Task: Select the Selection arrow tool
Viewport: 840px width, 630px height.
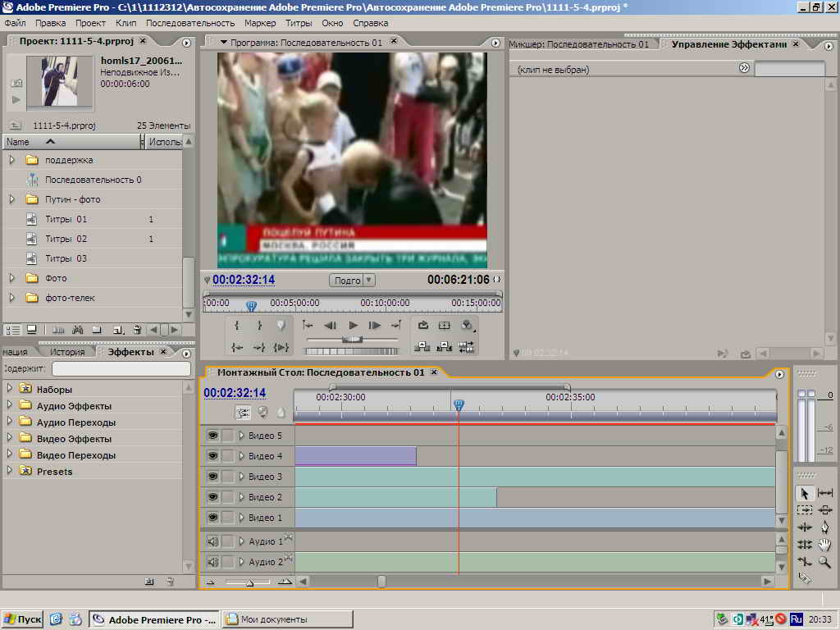Action: pos(804,493)
